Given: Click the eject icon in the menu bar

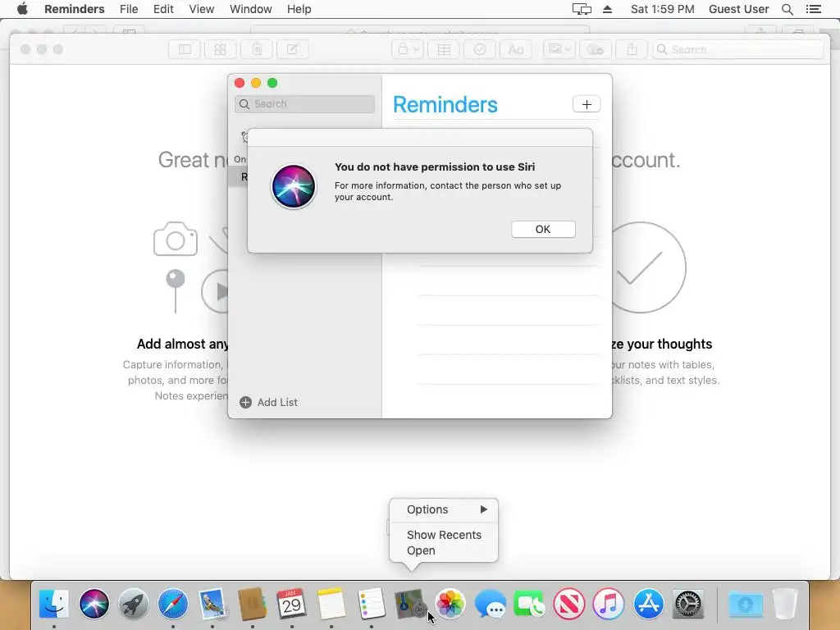Looking at the screenshot, I should click(x=608, y=9).
